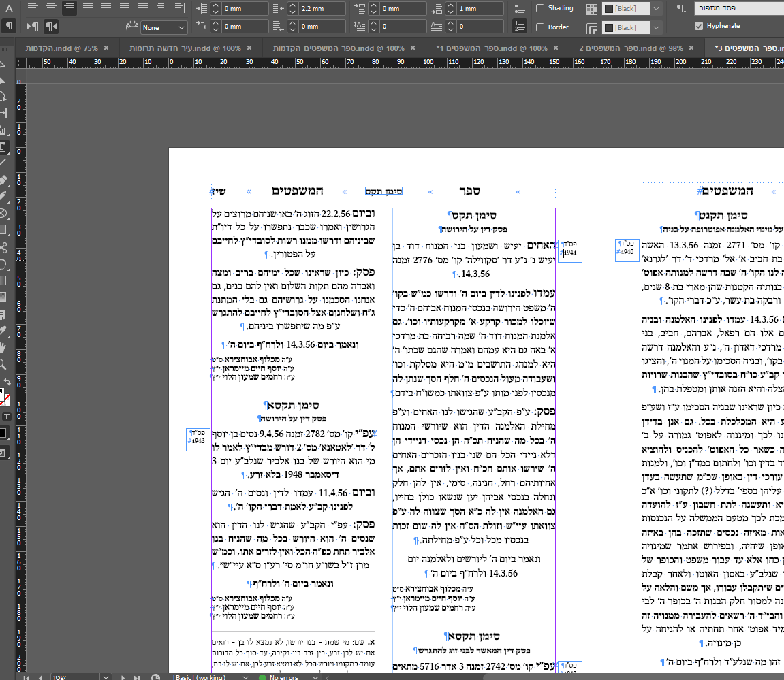
Task: Click the shading color black swatch
Action: point(609,8)
